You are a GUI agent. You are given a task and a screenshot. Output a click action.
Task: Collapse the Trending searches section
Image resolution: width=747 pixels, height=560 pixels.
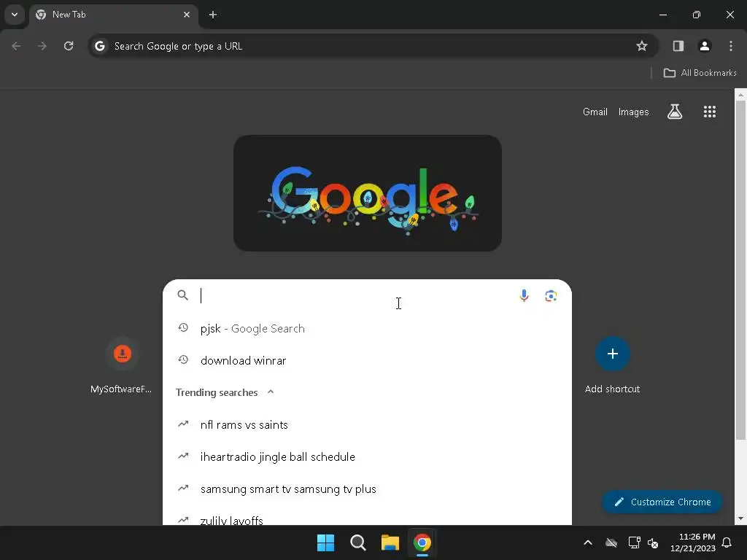pyautogui.click(x=271, y=392)
